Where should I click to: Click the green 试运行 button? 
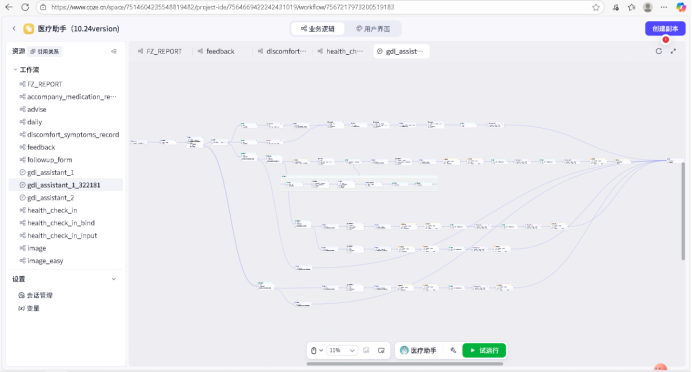coord(484,350)
